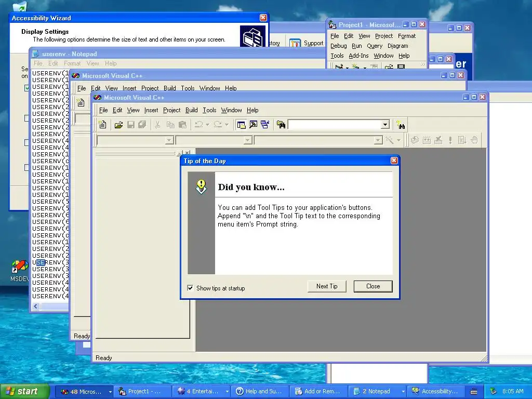Click the Open folder icon in front Visual C++
532x399 pixels.
[x=118, y=125]
